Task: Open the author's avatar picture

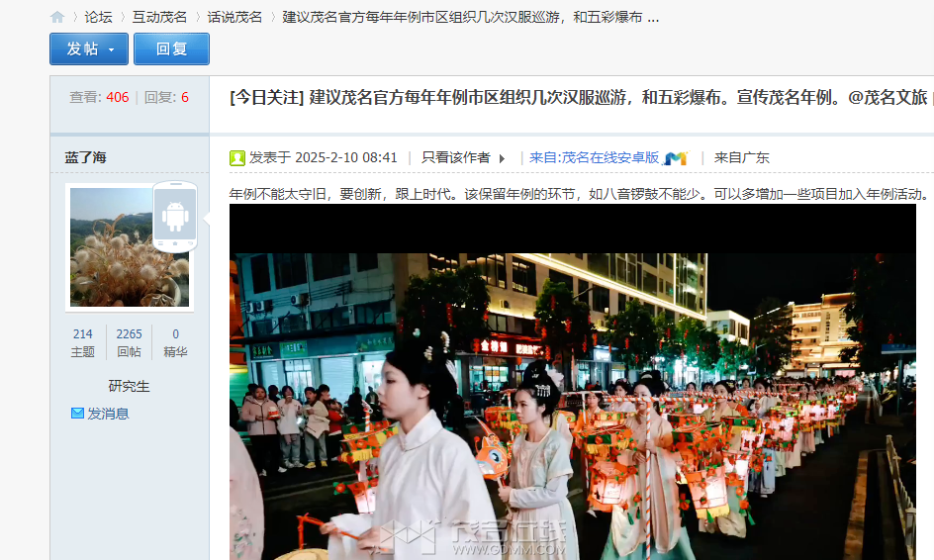Action: coord(129,246)
